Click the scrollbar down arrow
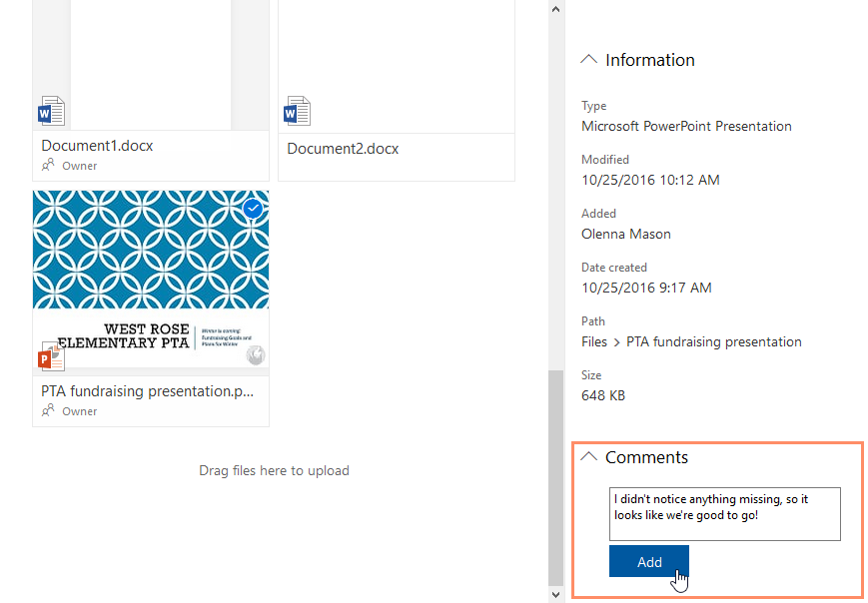Screen dimensions: 868x603 556,594
